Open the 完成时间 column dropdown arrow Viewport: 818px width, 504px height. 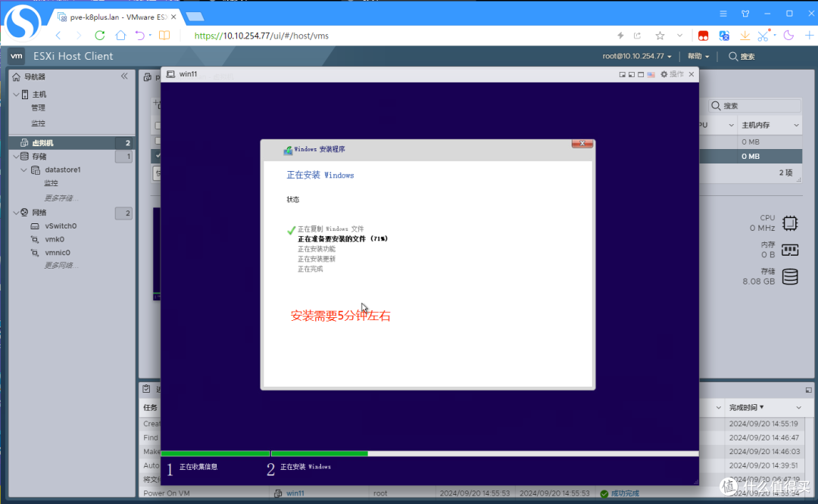tap(799, 407)
